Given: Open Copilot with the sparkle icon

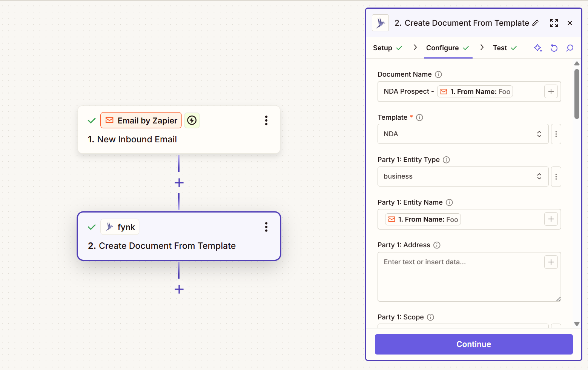Looking at the screenshot, I should tap(538, 48).
